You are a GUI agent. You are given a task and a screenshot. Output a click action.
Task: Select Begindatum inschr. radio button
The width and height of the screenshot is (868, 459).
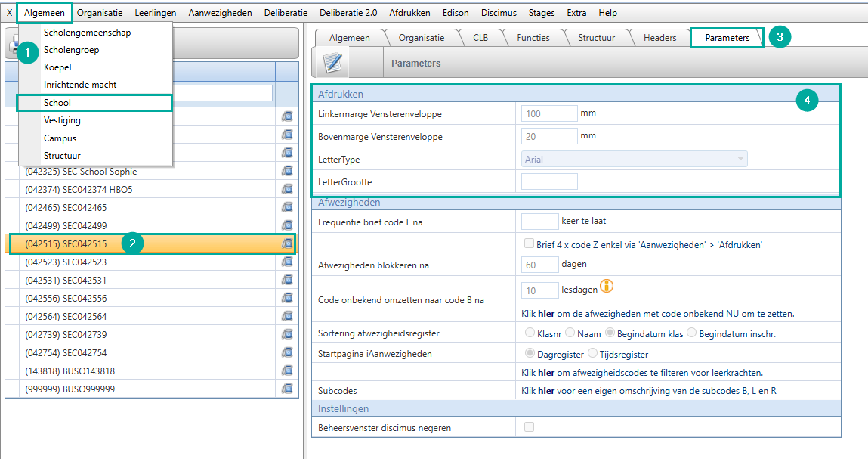pos(691,333)
